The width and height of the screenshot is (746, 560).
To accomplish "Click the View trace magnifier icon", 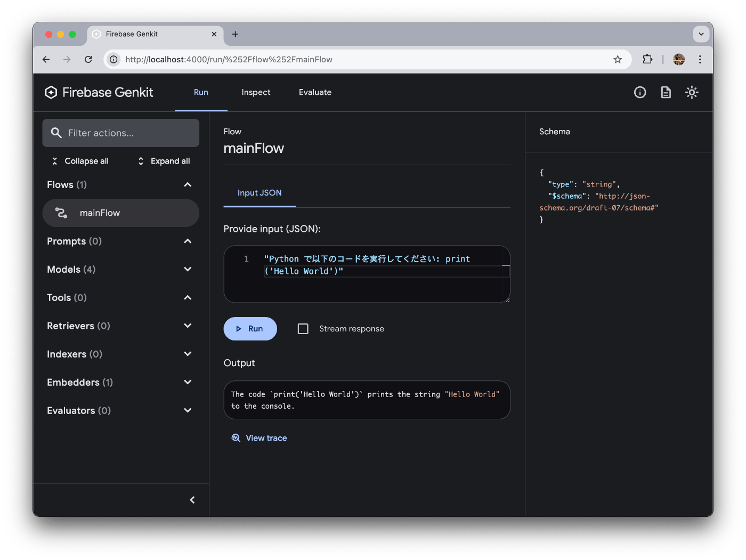I will pos(236,438).
